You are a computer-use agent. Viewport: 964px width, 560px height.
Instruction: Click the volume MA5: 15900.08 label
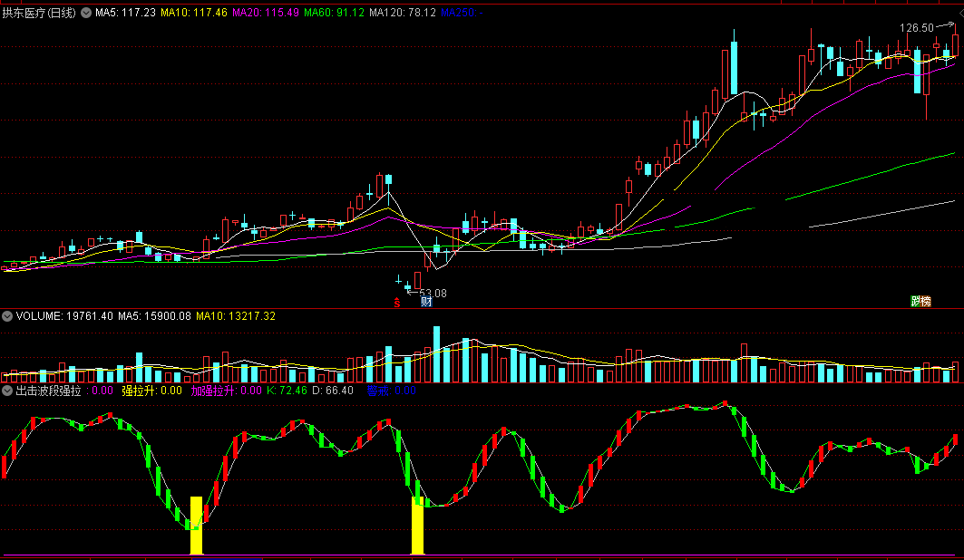(154, 316)
